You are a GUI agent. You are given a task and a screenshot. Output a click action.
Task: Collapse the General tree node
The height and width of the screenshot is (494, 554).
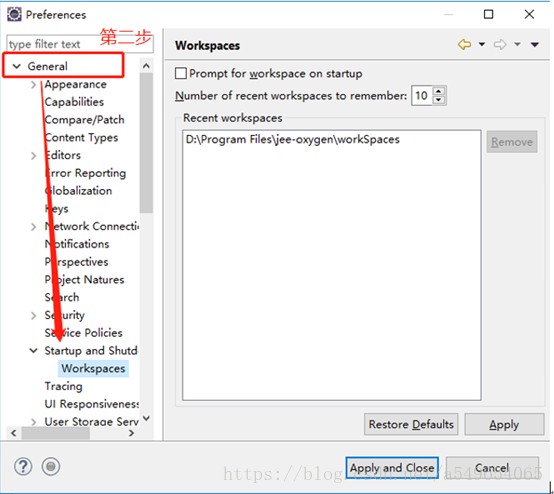pos(17,66)
